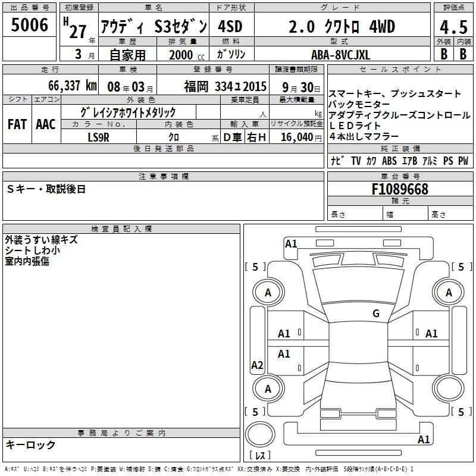Click the sales point スマートキー、プッシュスタート
The width and height of the screenshot is (476, 476).
(394, 94)
